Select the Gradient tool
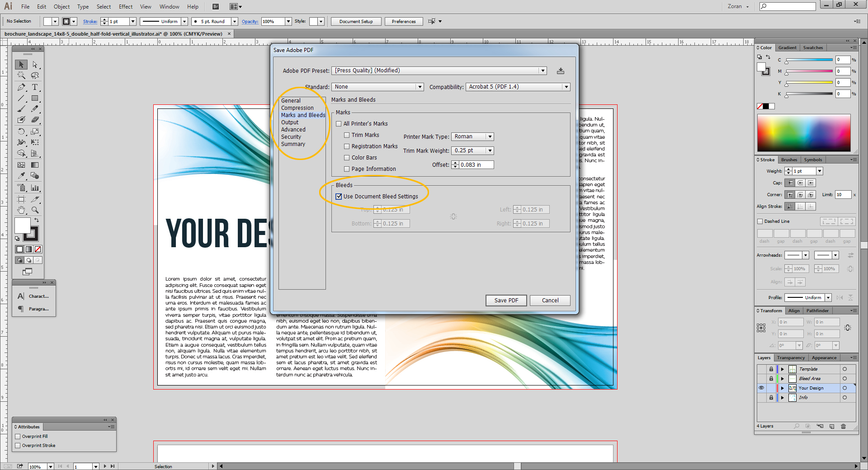 tap(35, 165)
